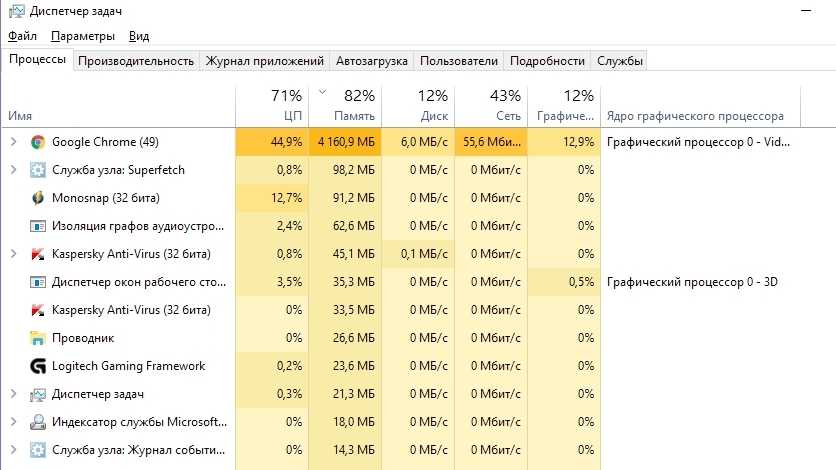Viewport: 836px width, 470px height.
Task: Click the Проводник folder icon
Action: [38, 338]
